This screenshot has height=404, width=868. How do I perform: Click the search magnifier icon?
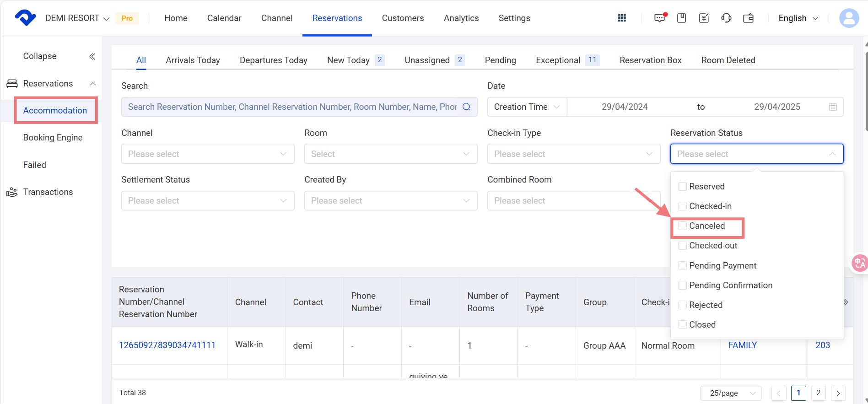(x=466, y=107)
